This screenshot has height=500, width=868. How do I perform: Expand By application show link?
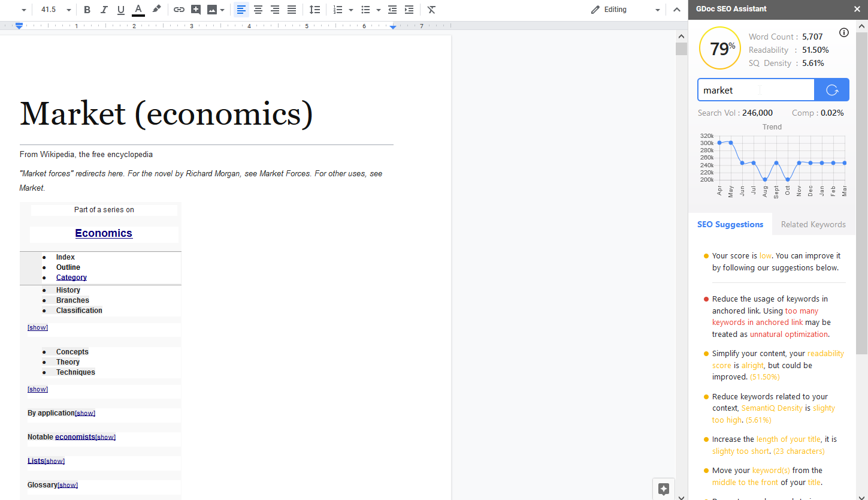tap(85, 413)
